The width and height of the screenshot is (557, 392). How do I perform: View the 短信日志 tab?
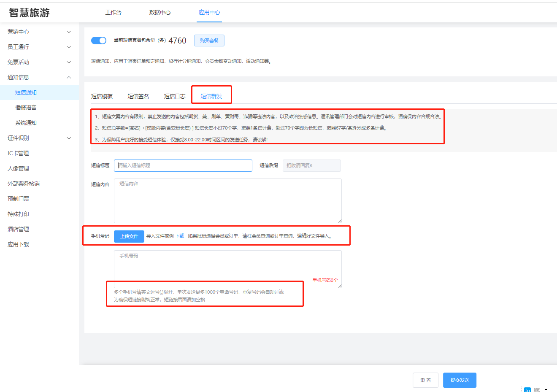click(174, 96)
